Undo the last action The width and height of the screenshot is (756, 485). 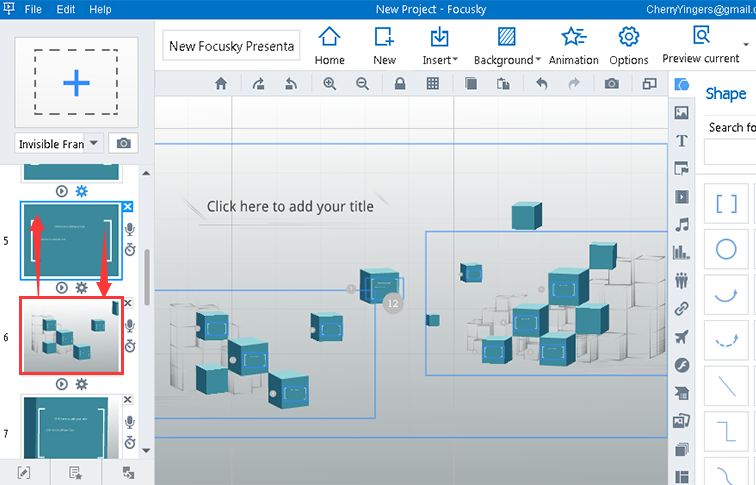coord(542,84)
